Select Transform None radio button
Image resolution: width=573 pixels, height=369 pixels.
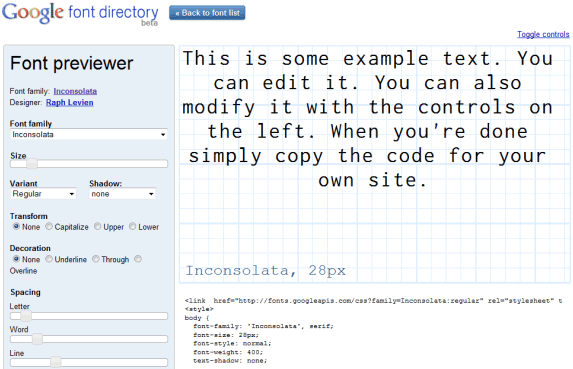pos(16,227)
